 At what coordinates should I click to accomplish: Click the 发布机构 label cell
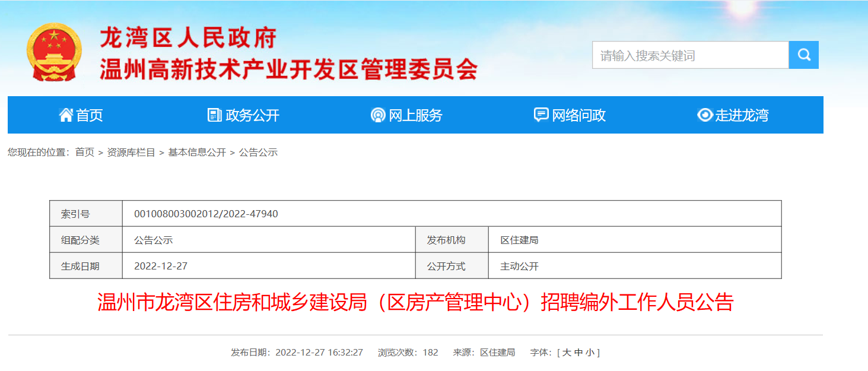click(x=452, y=240)
